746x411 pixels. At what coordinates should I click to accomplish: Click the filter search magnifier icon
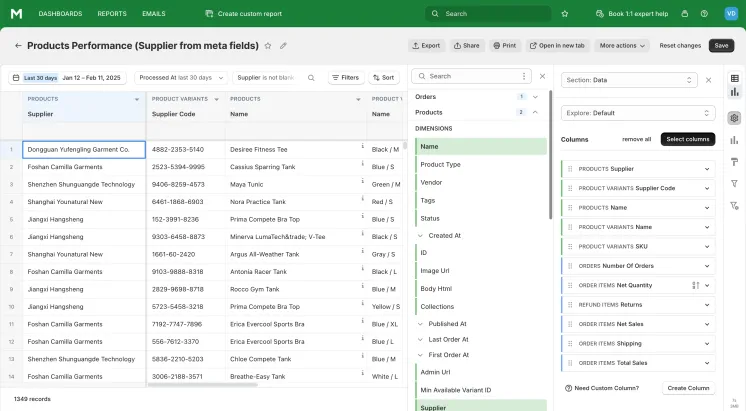[x=311, y=78]
